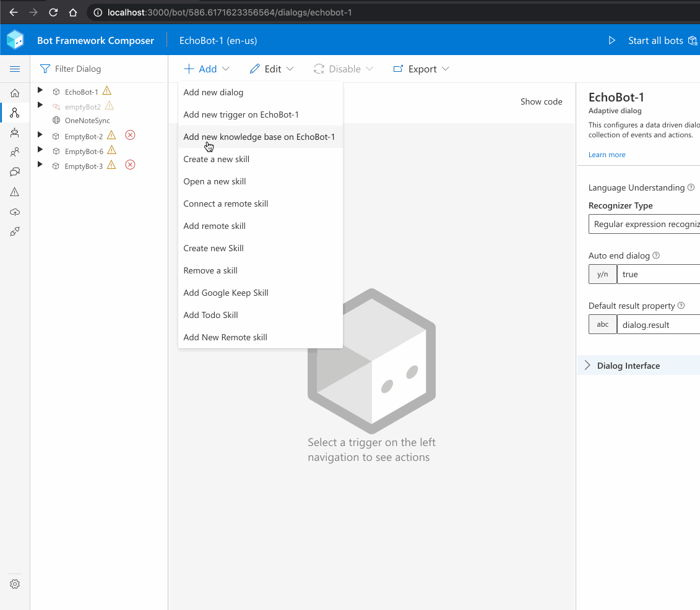Click the warning icon next to EchoBot-1
The width and height of the screenshot is (700, 610).
(x=106, y=91)
